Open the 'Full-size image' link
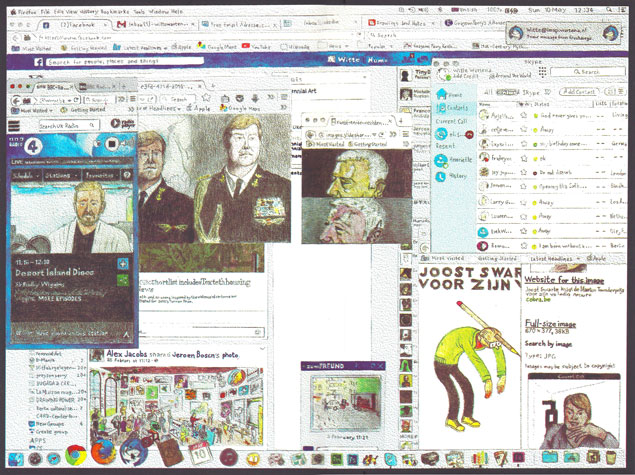This screenshot has width=635, height=475. (550, 324)
